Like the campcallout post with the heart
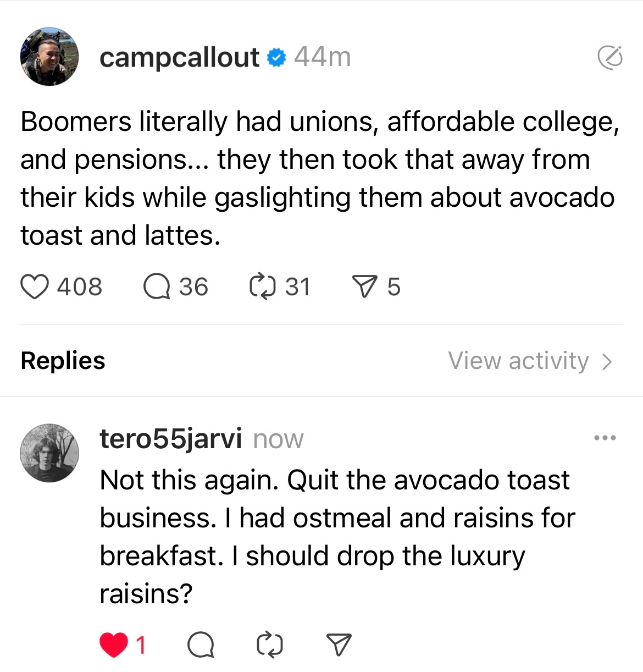Viewport: 643px width, 672px height. pyautogui.click(x=35, y=287)
